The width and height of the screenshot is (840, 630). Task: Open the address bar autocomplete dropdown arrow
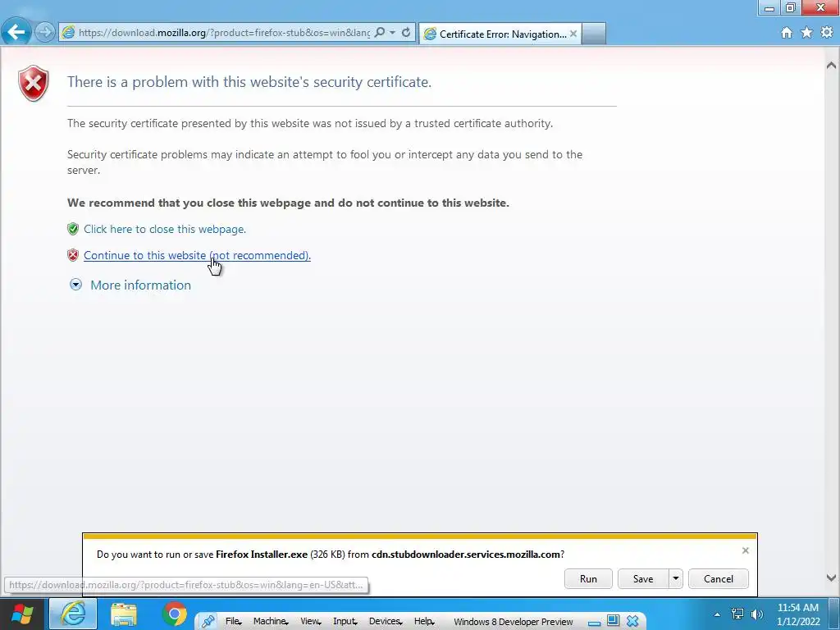tap(393, 33)
